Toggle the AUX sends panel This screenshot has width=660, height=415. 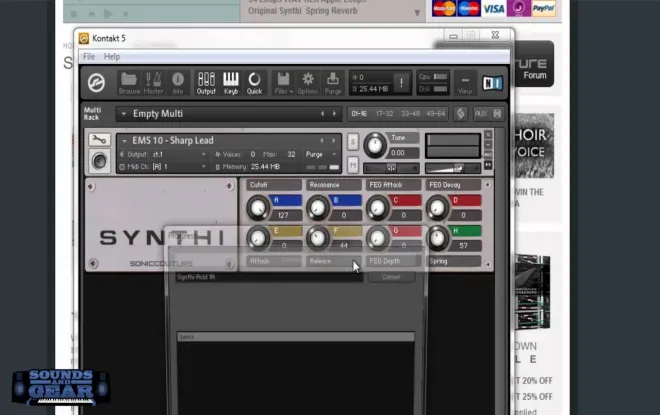coord(481,114)
